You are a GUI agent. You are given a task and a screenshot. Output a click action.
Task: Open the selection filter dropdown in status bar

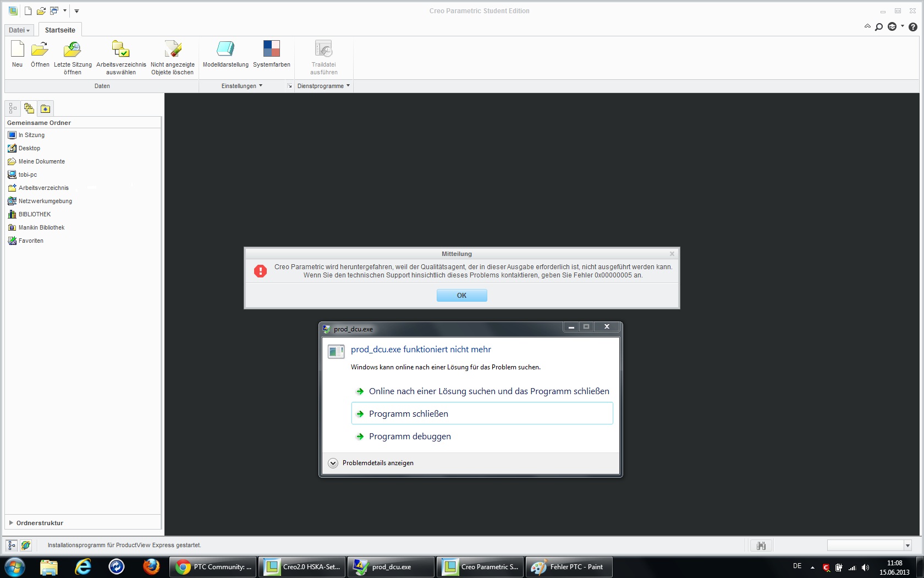(907, 546)
